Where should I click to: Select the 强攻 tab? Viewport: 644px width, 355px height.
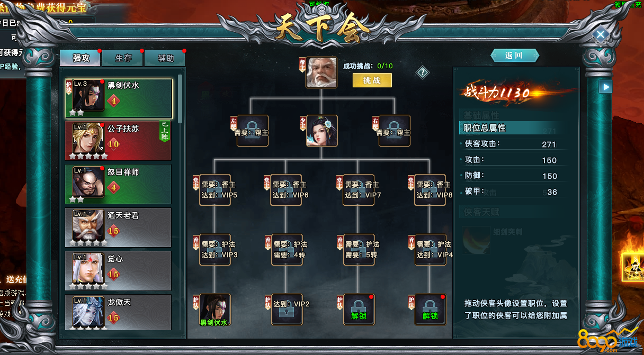click(x=80, y=58)
